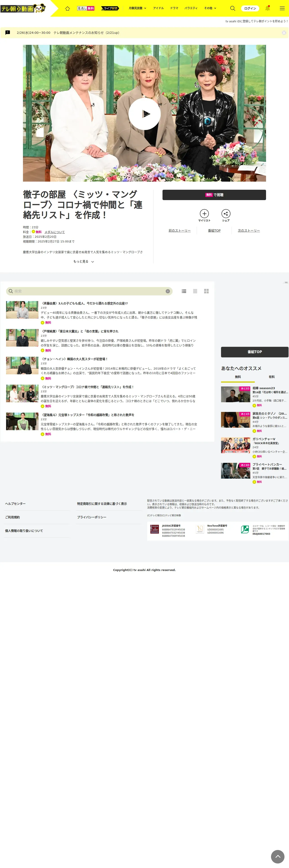The height and width of the screenshot is (868, 289).
Task: Click the sidebar 番組TOP button
Action: coord(255,352)
